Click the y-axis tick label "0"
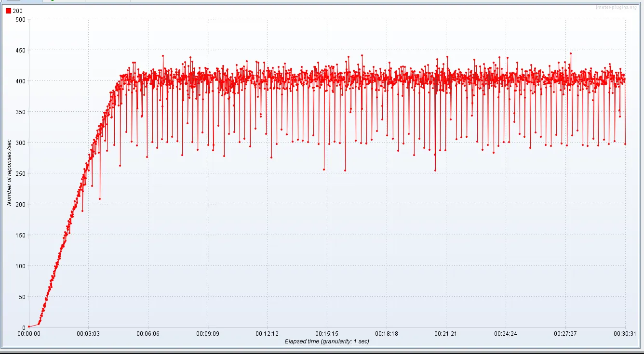This screenshot has width=644, height=354. click(24, 328)
